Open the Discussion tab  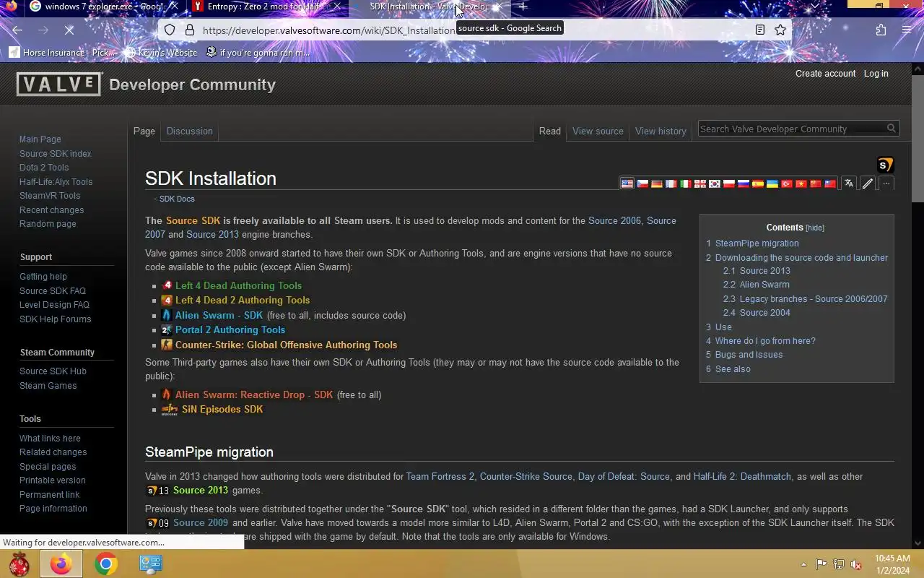[x=189, y=131]
